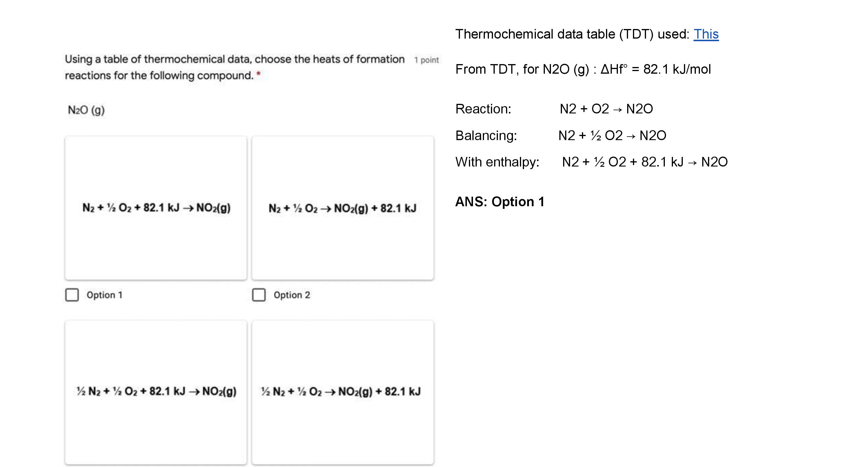Check the Option 2 checkbox

[x=259, y=295]
